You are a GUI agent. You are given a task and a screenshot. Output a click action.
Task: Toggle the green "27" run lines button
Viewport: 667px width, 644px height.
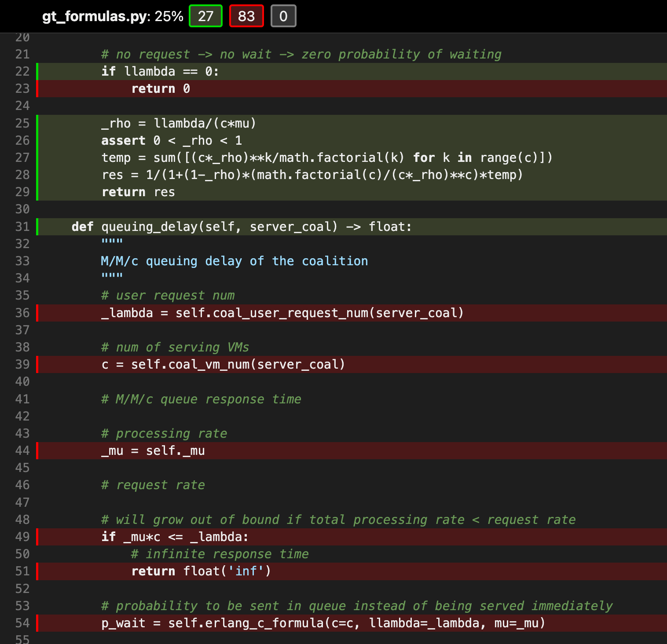205,16
